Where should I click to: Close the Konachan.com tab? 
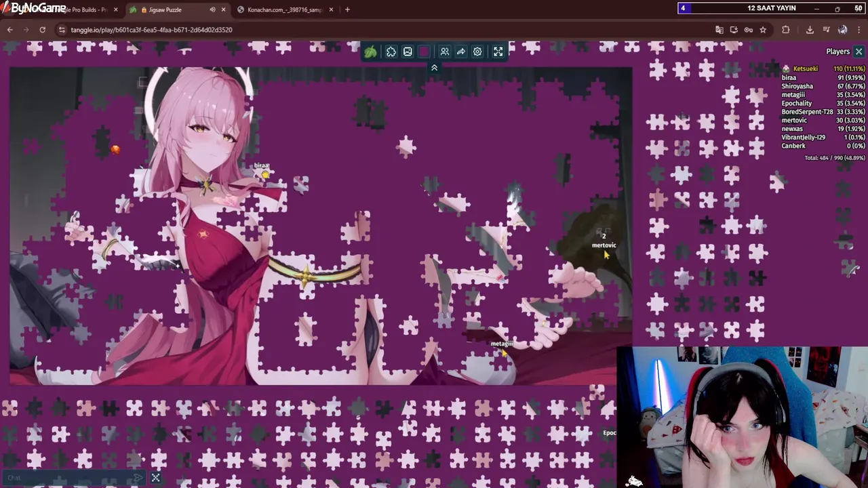330,9
